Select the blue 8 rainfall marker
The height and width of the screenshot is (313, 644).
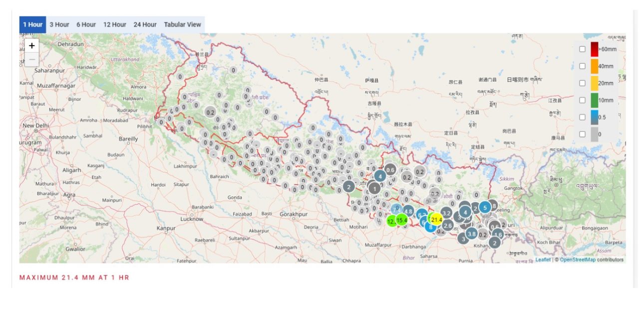(430, 227)
